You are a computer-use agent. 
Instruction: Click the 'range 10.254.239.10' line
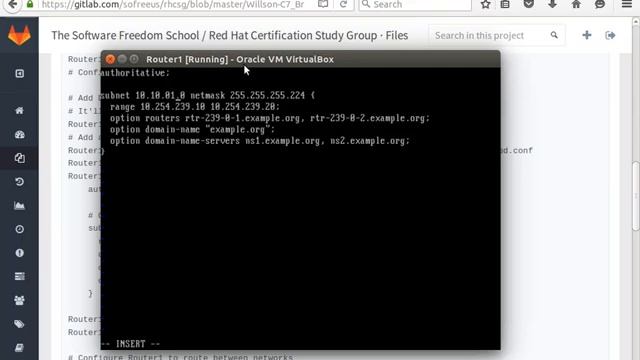[x=195, y=107]
